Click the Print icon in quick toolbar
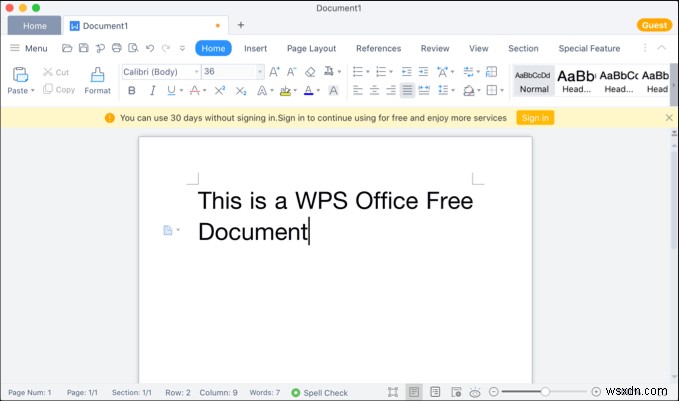679x401 pixels. (x=116, y=48)
